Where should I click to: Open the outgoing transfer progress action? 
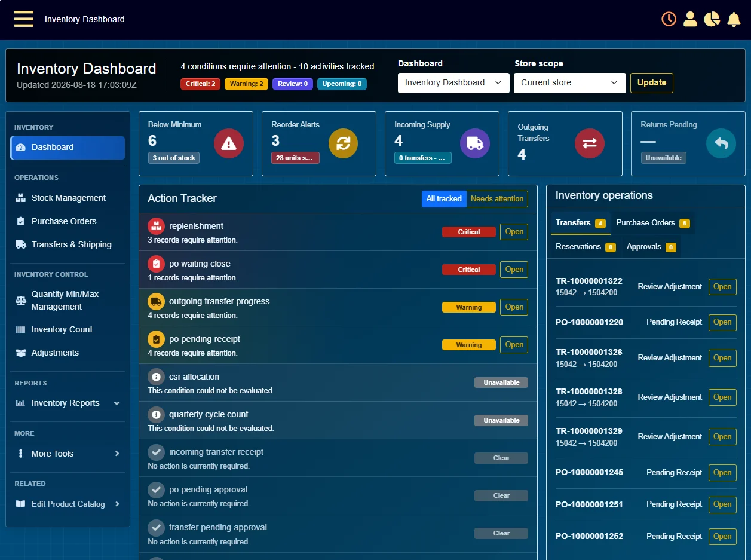coord(514,307)
